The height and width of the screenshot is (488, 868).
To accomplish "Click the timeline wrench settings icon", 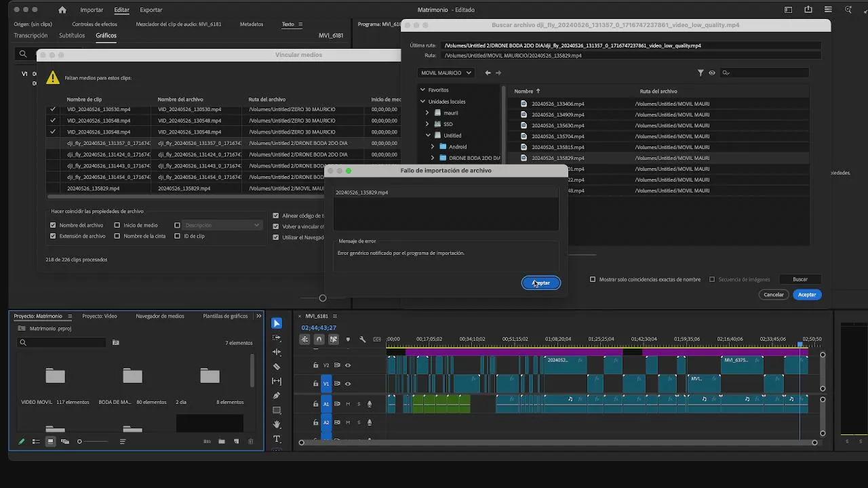I will (x=363, y=340).
